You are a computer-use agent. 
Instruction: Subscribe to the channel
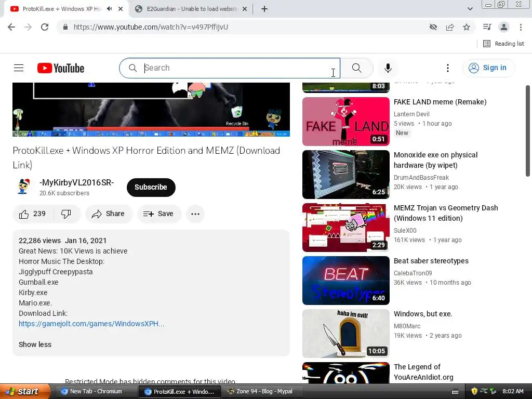click(x=151, y=187)
